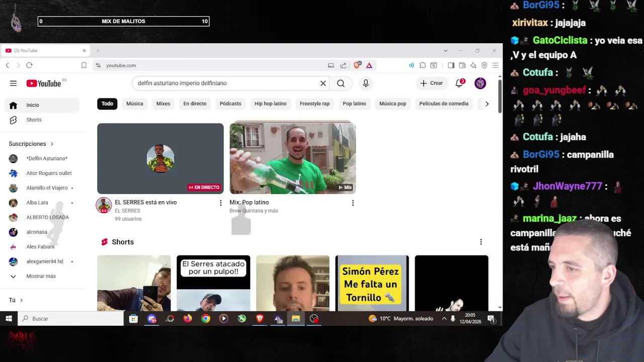
Task: Open the 'Simón Pérez Me falta un Tornillo' short
Action: click(x=372, y=283)
